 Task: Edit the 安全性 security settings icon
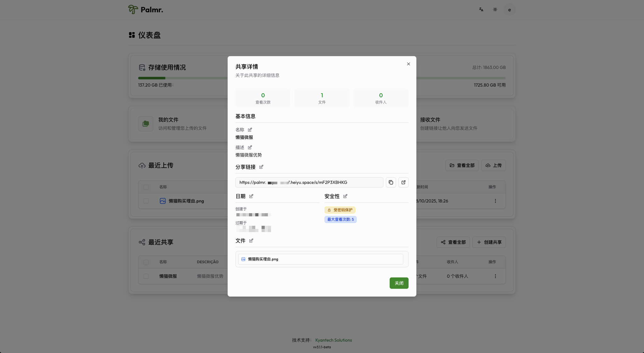click(x=345, y=196)
